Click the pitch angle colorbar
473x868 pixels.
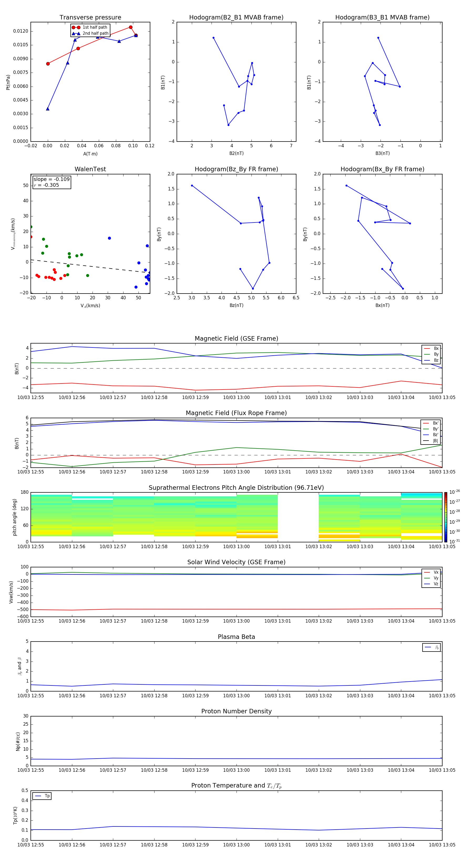(x=446, y=517)
